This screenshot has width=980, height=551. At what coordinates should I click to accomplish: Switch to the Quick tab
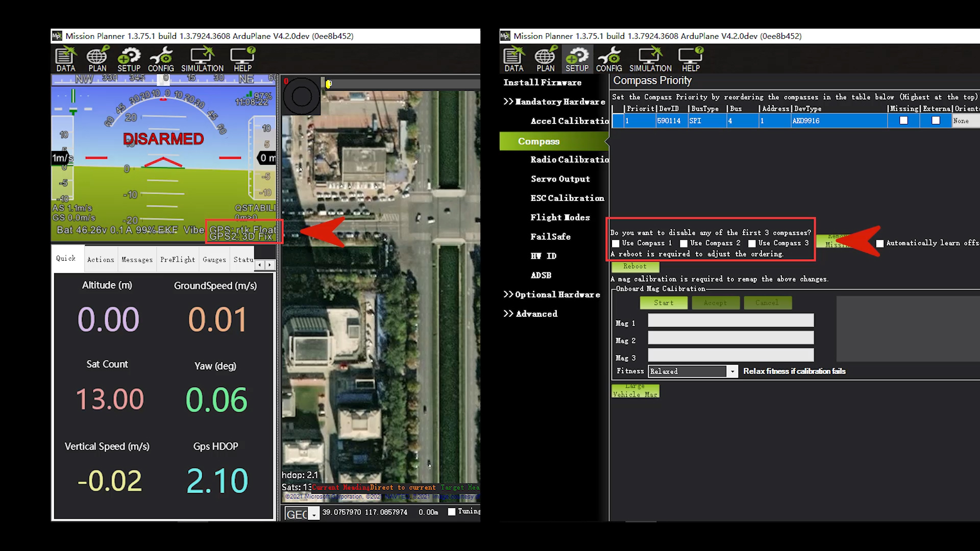(x=66, y=259)
